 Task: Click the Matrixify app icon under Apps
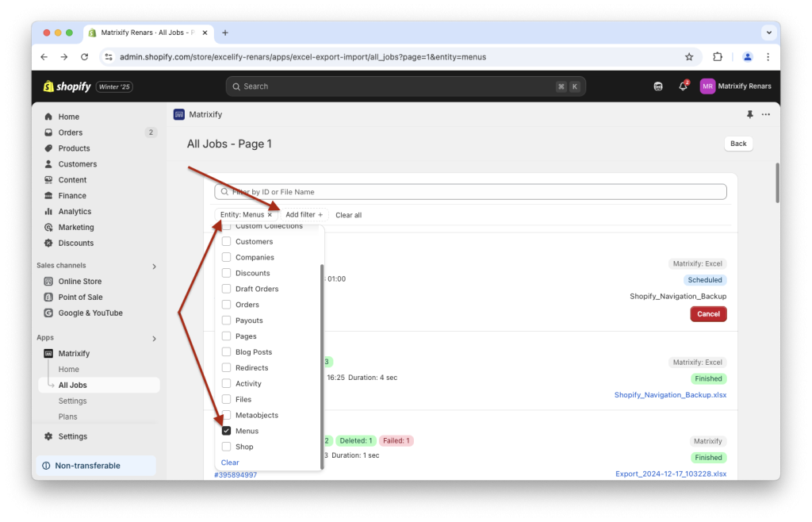coord(49,353)
